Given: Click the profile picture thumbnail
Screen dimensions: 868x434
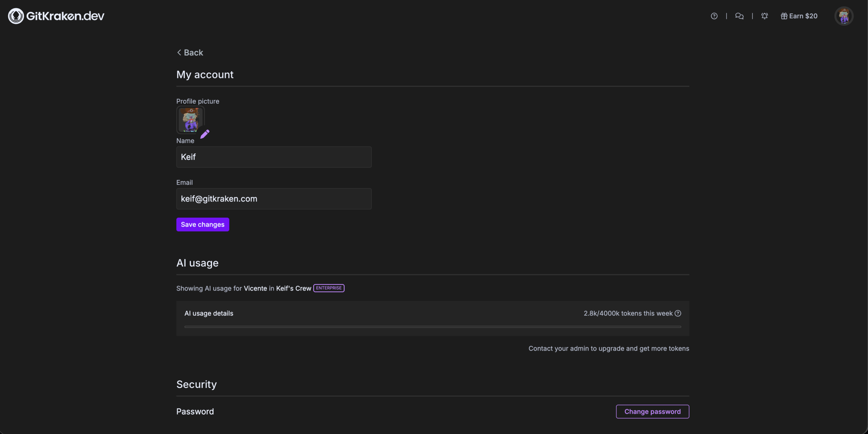Looking at the screenshot, I should pos(191,120).
